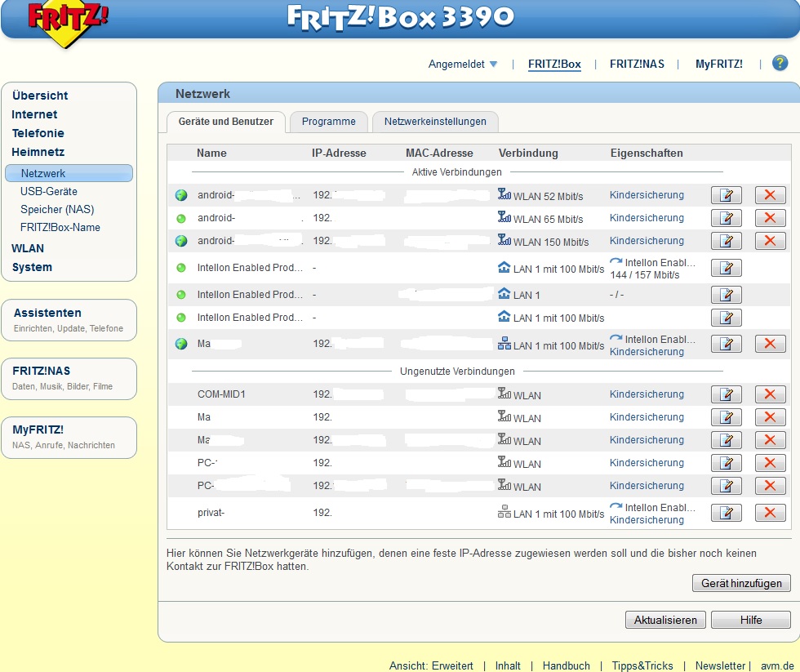The image size is (800, 672).
Task: Delete the COM-MID1 device entry
Action: pyautogui.click(x=770, y=394)
